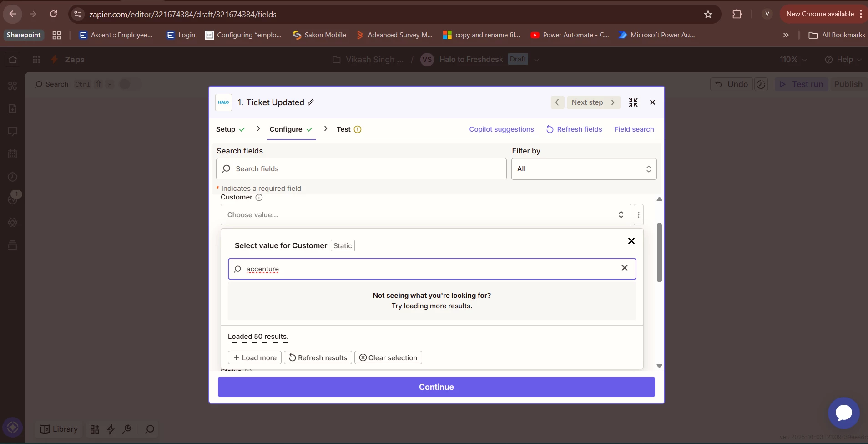Viewport: 868px width, 444px height.
Task: Open the All Bookmarks folder
Action: tap(837, 35)
